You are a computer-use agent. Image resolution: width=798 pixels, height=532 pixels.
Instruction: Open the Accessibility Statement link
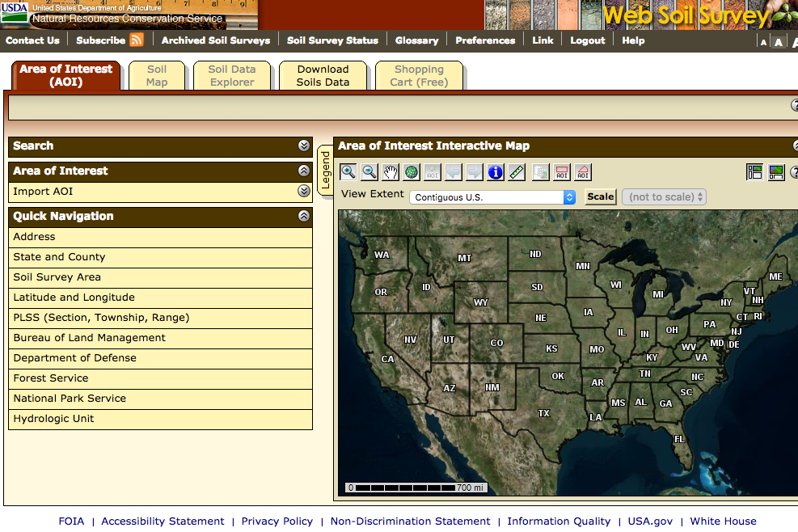163,521
